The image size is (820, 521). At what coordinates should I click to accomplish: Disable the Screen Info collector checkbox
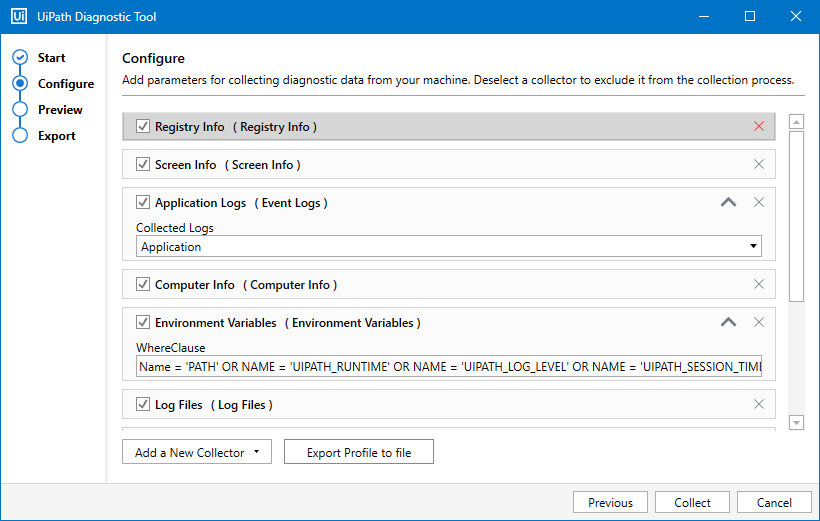(x=143, y=164)
